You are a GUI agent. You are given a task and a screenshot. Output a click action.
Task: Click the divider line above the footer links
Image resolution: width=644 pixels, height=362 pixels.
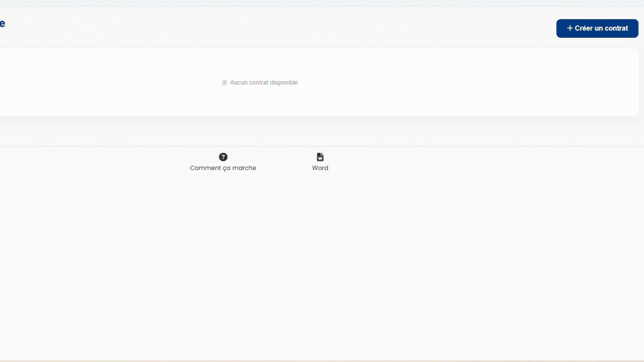coord(322,146)
